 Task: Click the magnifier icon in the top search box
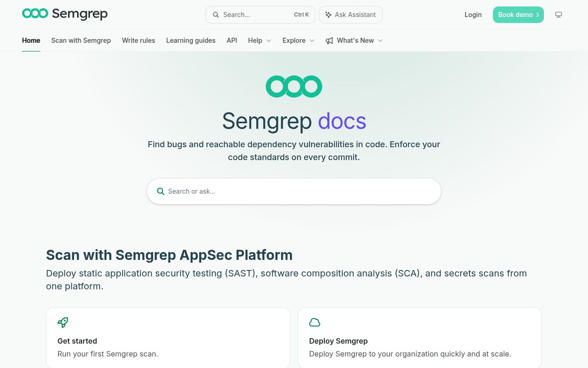click(x=216, y=15)
